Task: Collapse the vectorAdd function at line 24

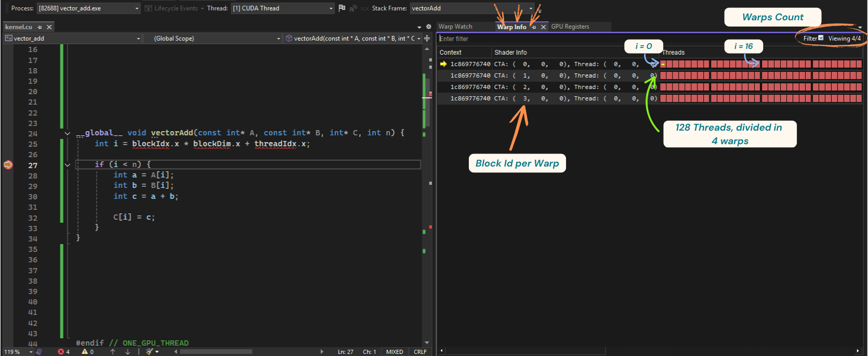Action: pos(67,133)
